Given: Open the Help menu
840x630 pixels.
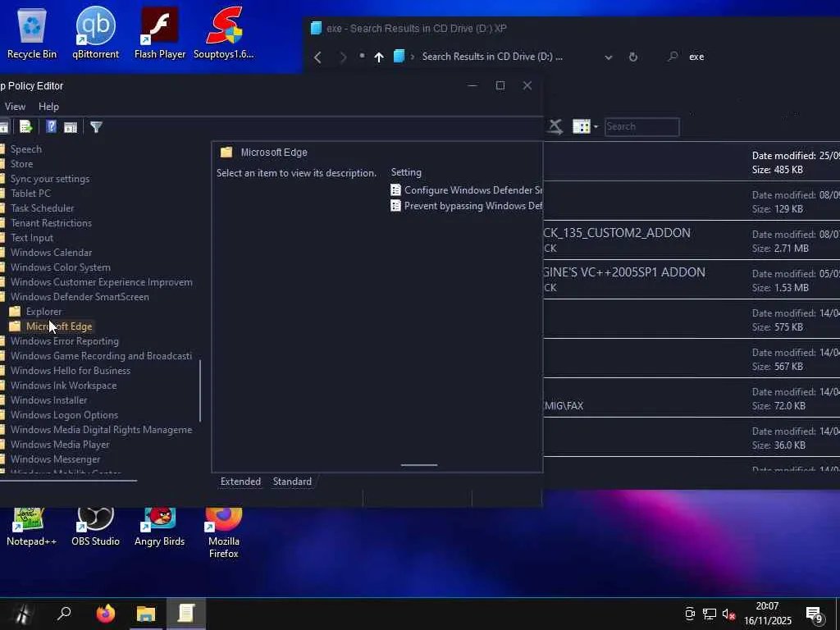Looking at the screenshot, I should (x=48, y=107).
